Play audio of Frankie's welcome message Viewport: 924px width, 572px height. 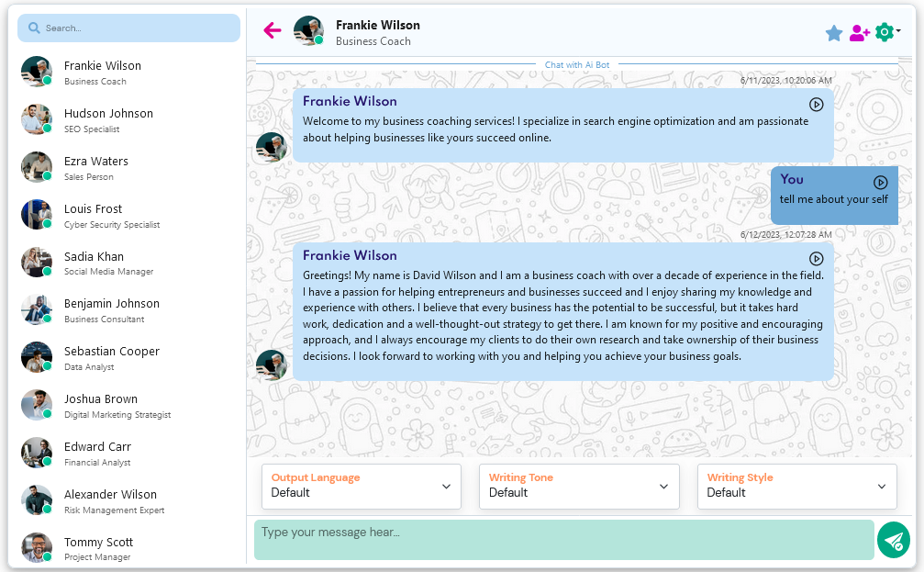(816, 105)
